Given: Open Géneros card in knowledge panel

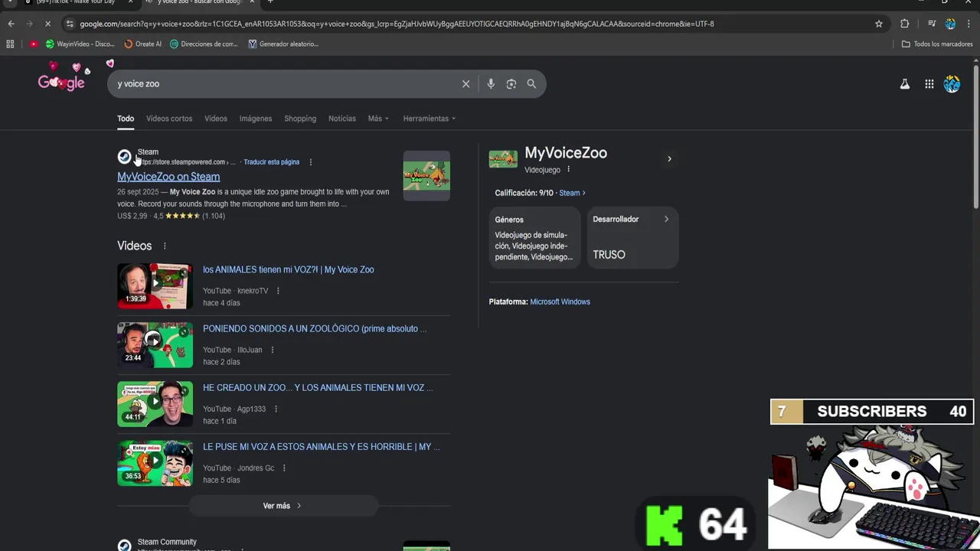Looking at the screenshot, I should coord(534,238).
